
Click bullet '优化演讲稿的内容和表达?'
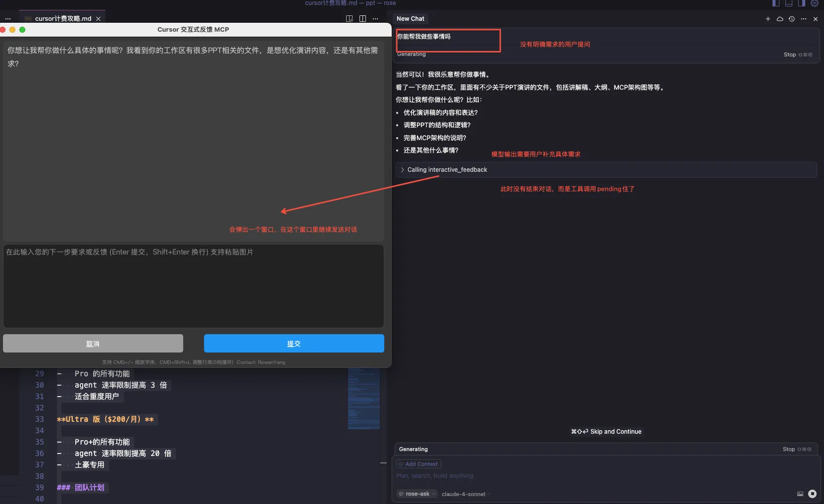click(441, 113)
